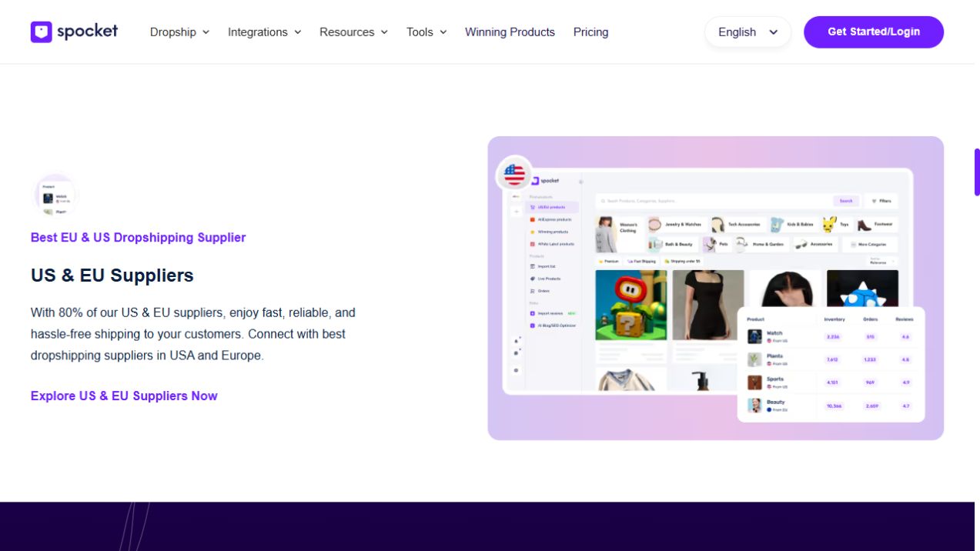The image size is (980, 551).
Task: Open the English language selector
Action: [748, 32]
